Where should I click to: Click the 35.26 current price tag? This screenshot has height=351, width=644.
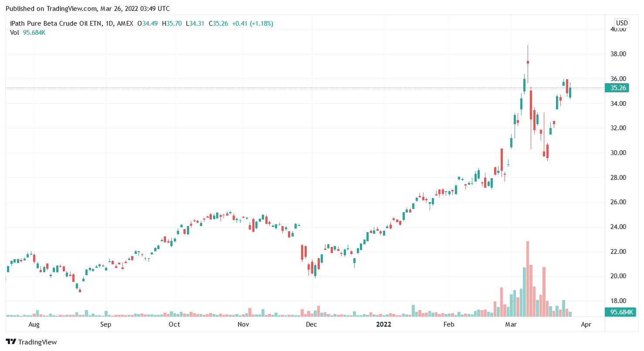point(619,88)
